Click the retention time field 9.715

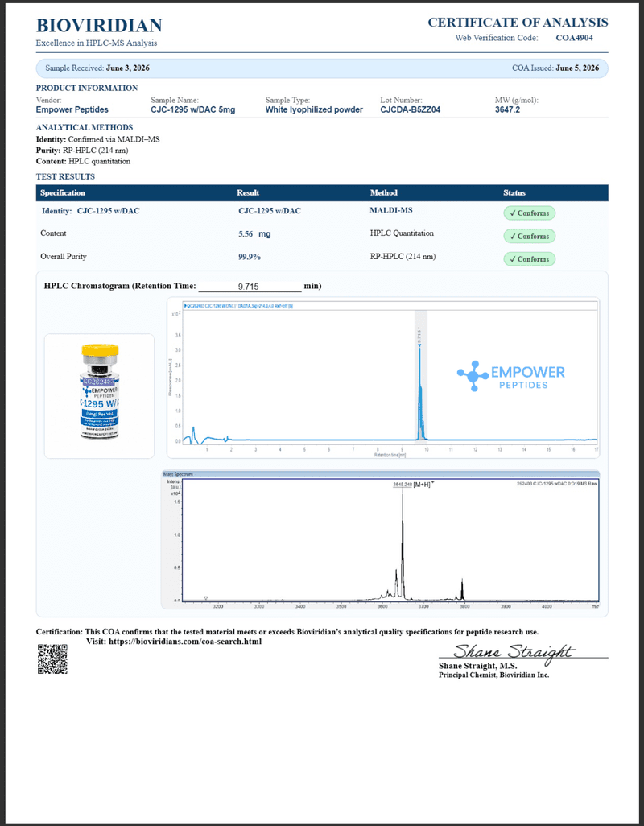click(250, 286)
